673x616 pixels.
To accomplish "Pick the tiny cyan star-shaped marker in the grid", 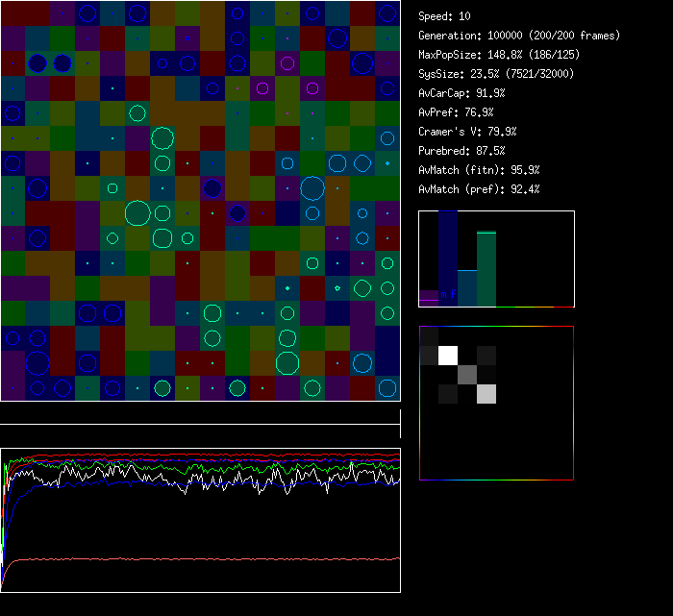I will tap(337, 287).
